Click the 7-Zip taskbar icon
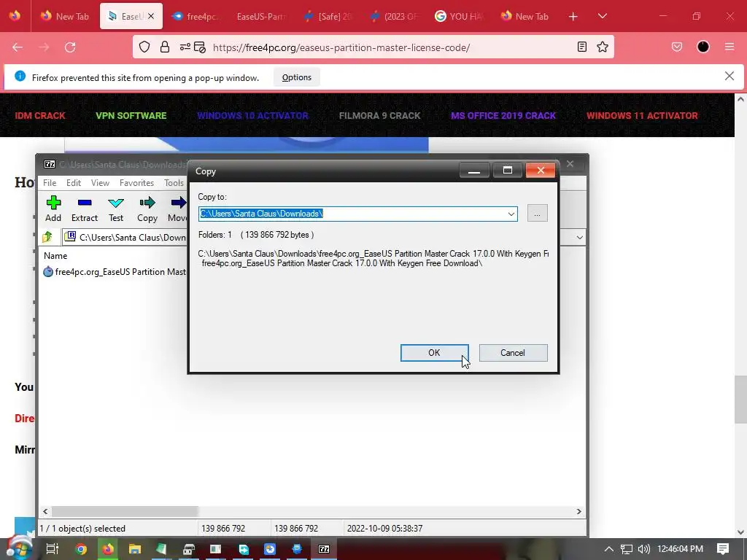 [324, 549]
